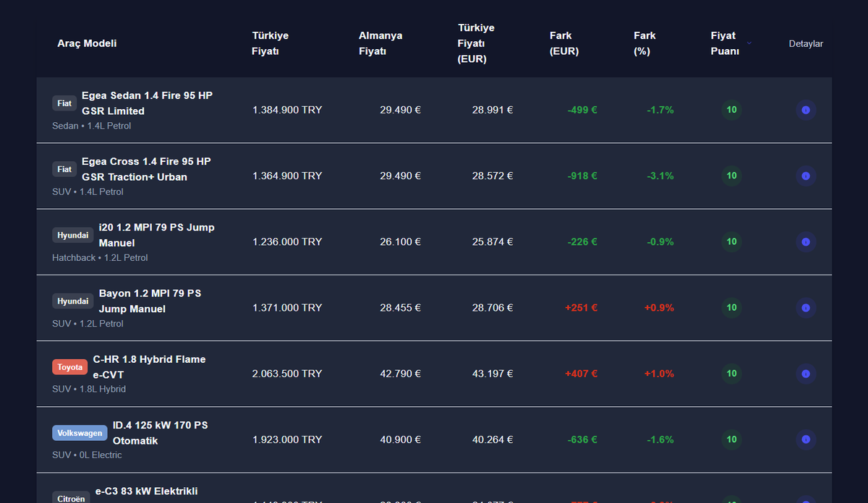The width and height of the screenshot is (868, 503).
Task: Click difference value -499 €
Action: tap(582, 110)
